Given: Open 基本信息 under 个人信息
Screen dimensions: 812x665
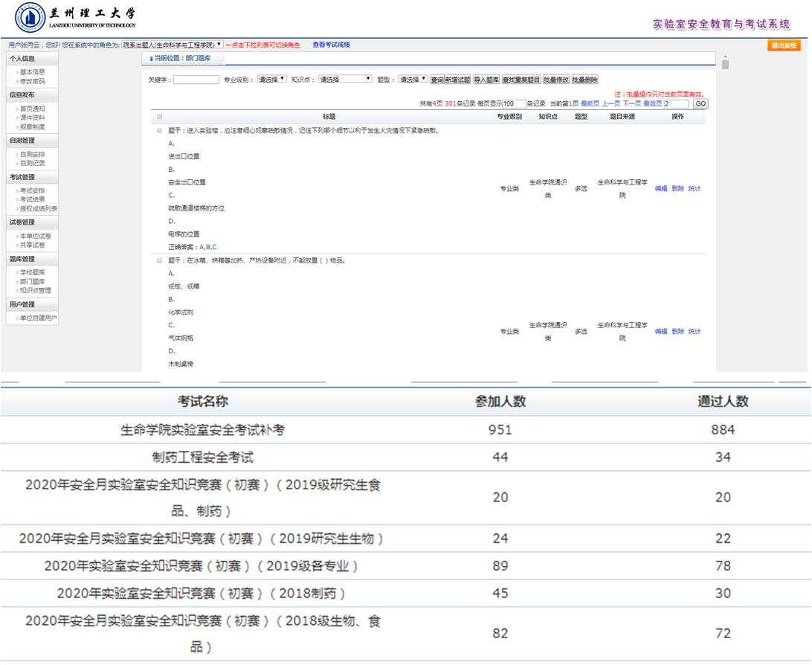Looking at the screenshot, I should coord(32,72).
